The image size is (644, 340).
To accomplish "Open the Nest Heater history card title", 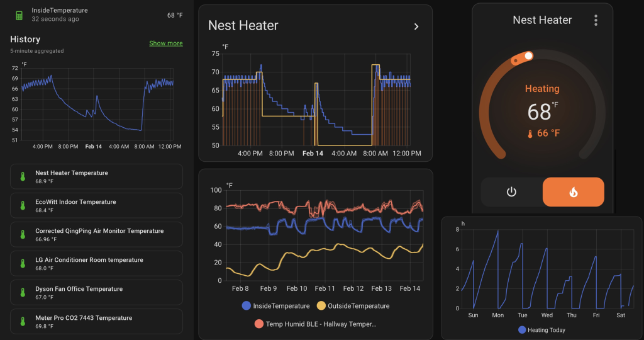I will [x=243, y=26].
